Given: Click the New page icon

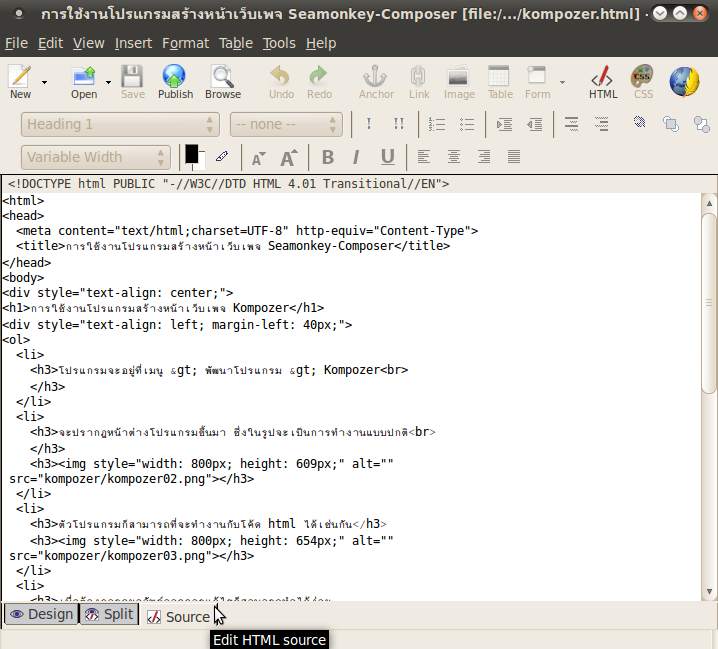Looking at the screenshot, I should [20, 76].
